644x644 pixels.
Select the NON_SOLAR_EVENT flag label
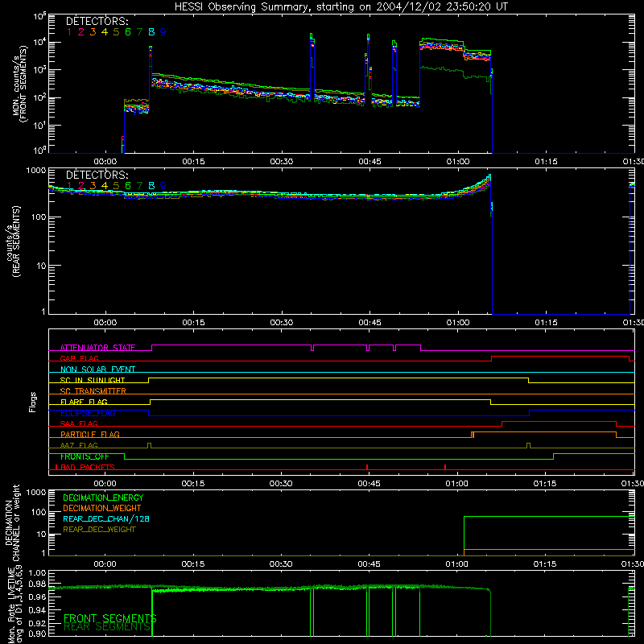[97, 369]
